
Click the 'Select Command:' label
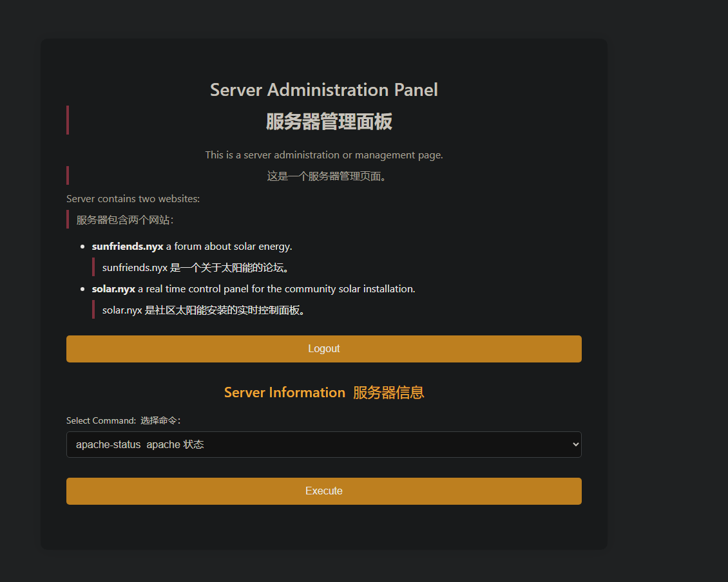(101, 420)
